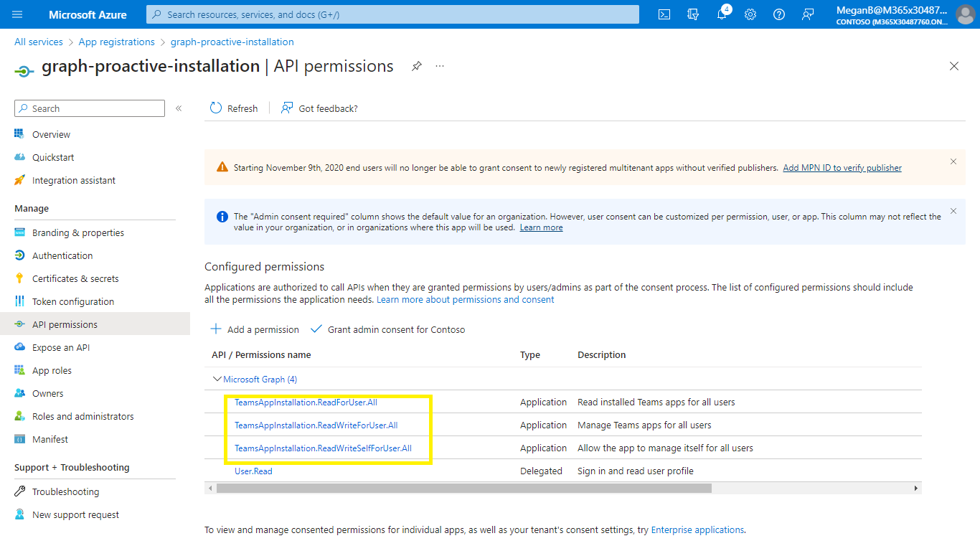The image size is (980, 551).
Task: Click the top search resources box
Action: 392,14
